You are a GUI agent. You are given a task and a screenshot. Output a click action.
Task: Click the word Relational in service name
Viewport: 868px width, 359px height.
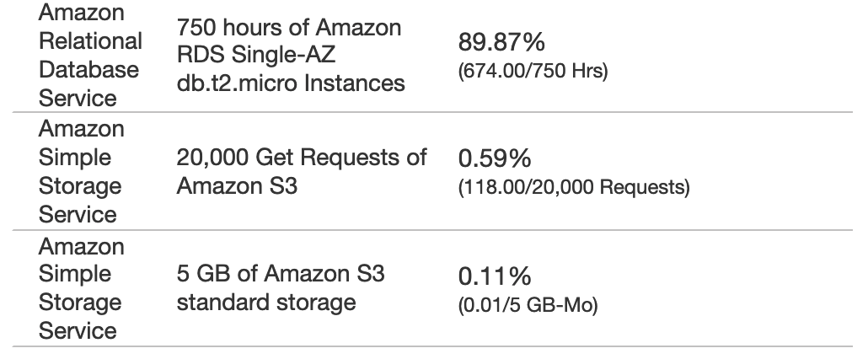pos(91,41)
